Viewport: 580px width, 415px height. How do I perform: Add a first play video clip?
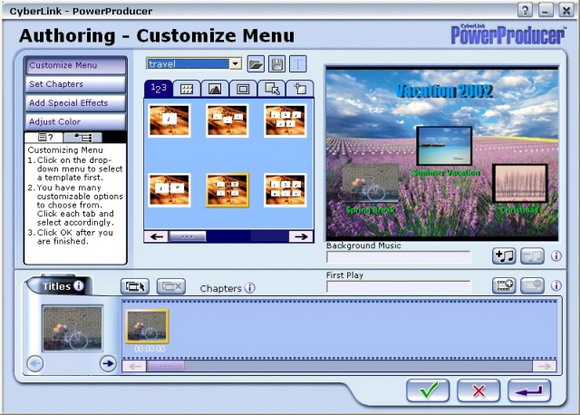coord(504,286)
